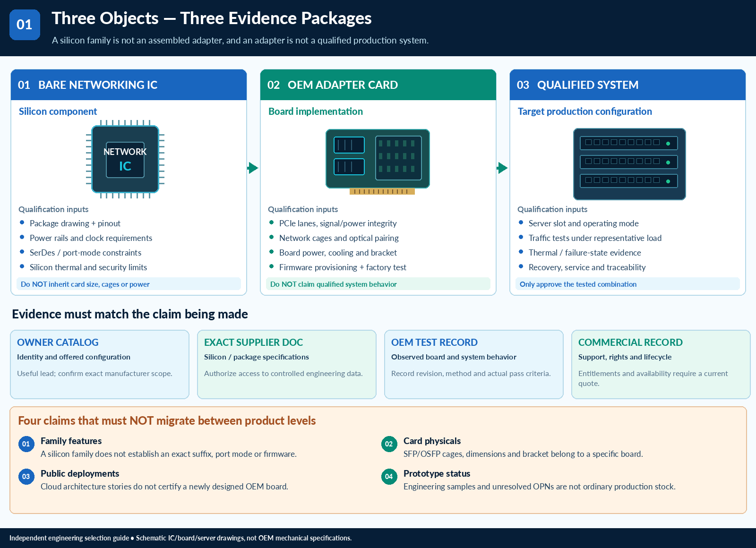The image size is (756, 548).
Task: Click the 01 badge beside Family features
Action: click(x=26, y=444)
